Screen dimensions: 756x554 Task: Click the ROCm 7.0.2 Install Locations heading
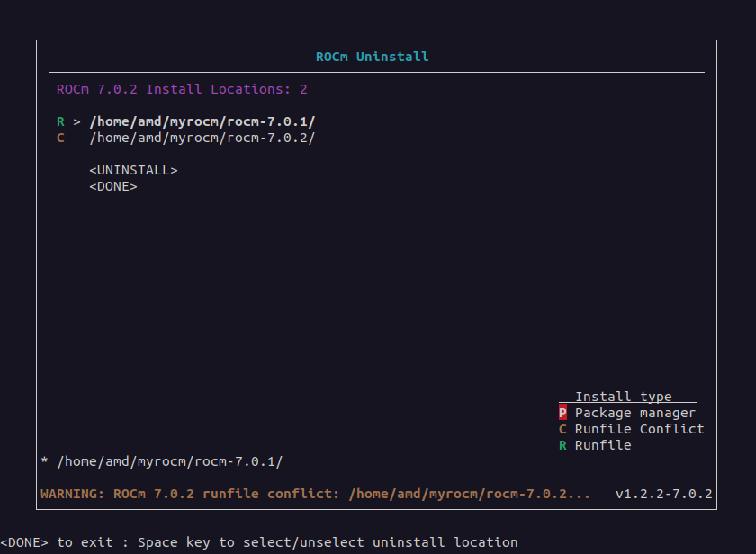pyautogui.click(x=182, y=89)
